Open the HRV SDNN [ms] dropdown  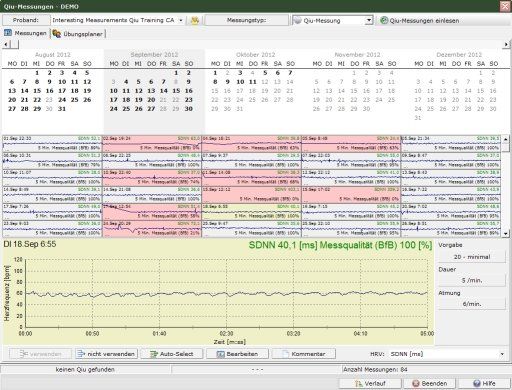point(502,354)
